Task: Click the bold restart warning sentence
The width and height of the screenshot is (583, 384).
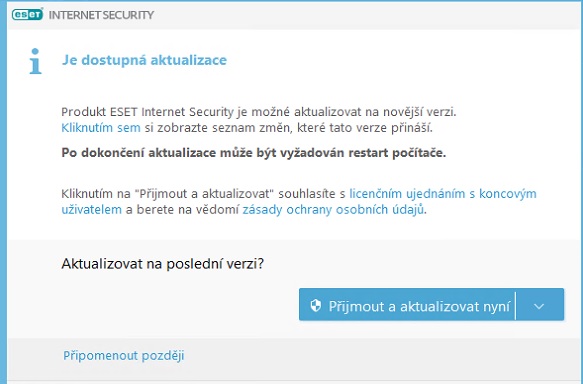Action: [254, 153]
